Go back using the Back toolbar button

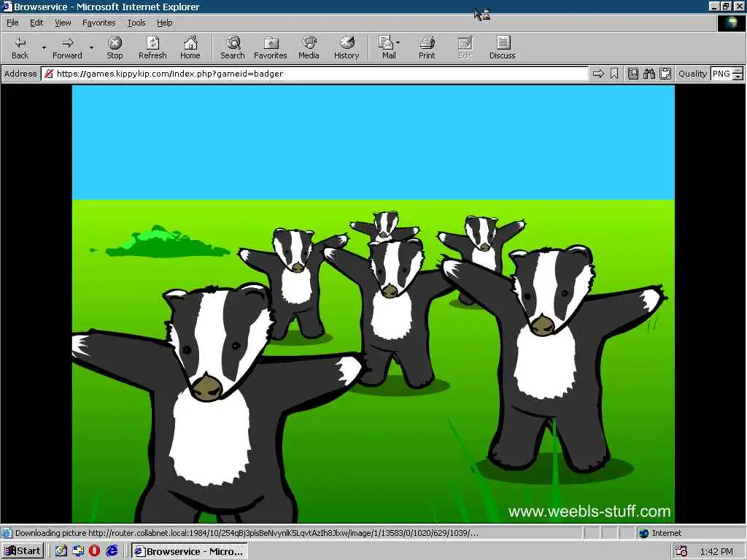click(20, 47)
